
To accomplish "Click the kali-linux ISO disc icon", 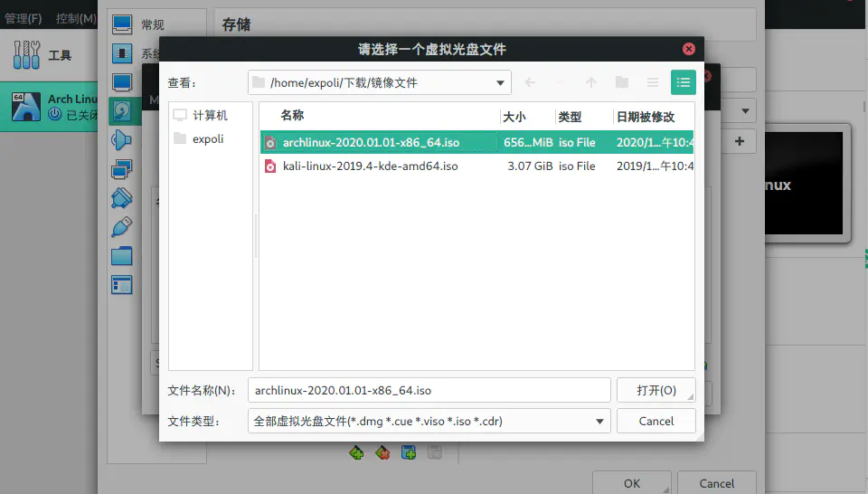I will click(x=270, y=166).
